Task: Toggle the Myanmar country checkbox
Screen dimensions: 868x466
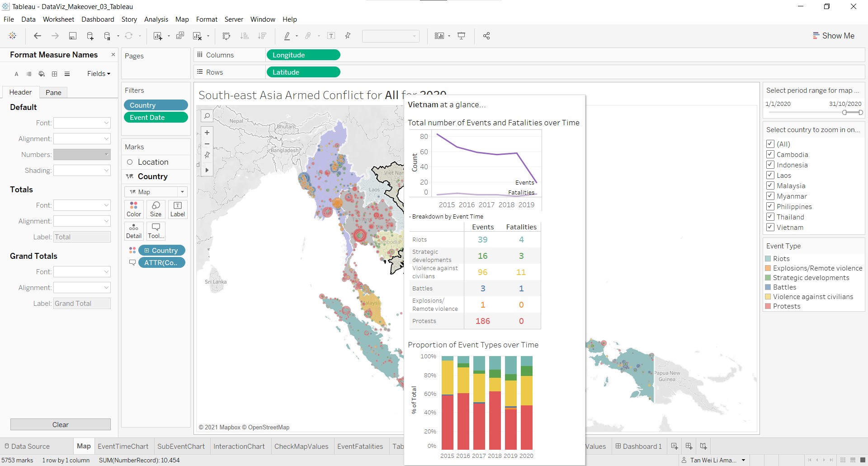Action: 771,196
